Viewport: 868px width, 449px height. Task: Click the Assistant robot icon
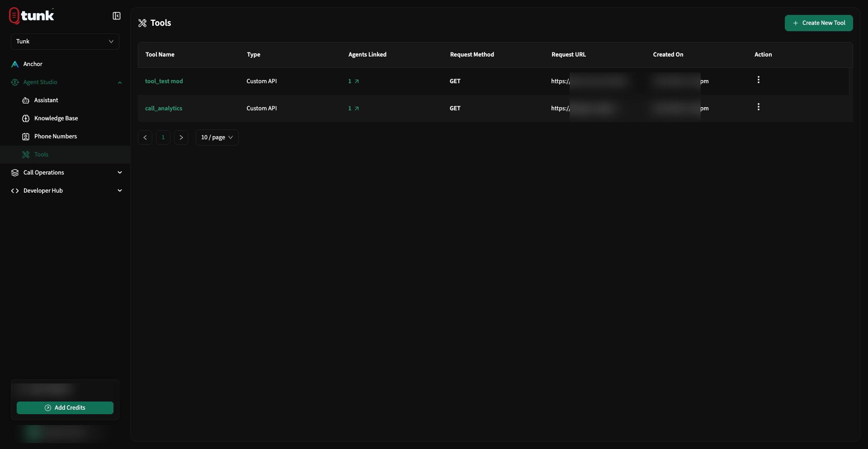point(26,100)
